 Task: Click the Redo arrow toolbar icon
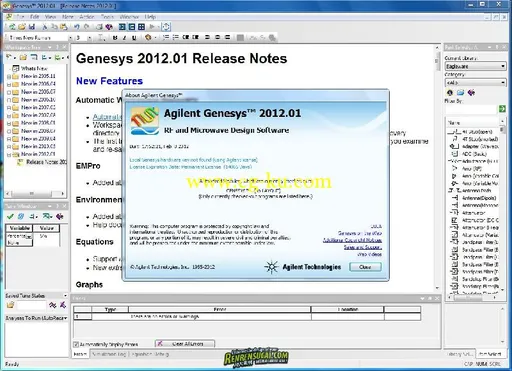[x=87, y=27]
